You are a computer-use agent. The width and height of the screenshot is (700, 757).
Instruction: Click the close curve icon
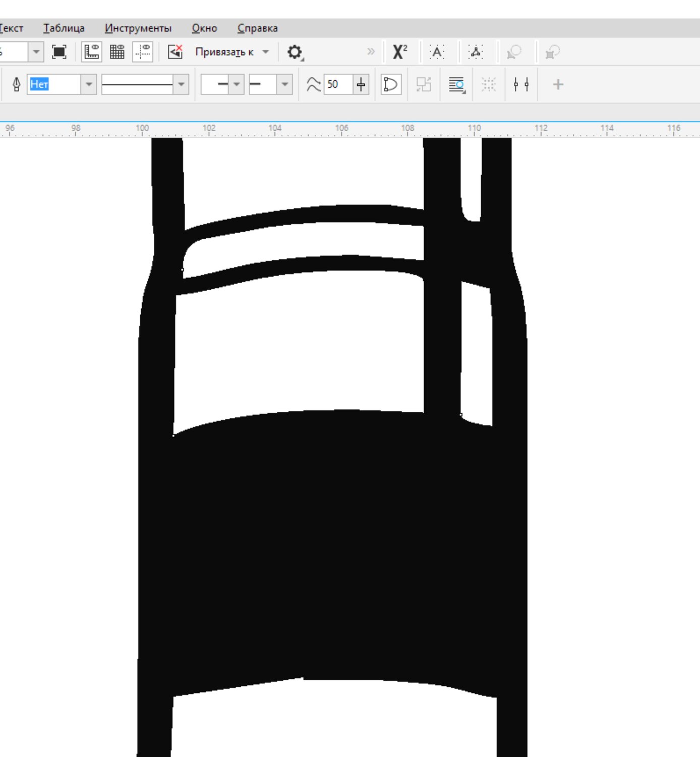click(391, 84)
